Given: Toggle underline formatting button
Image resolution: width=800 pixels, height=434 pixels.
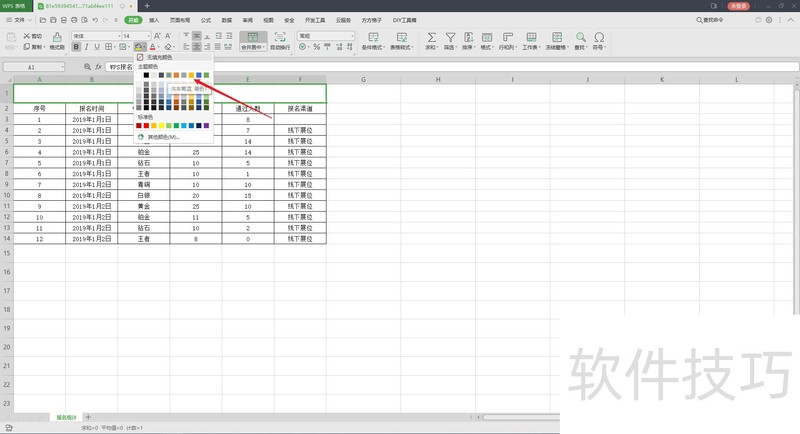Looking at the screenshot, I should coord(97,47).
